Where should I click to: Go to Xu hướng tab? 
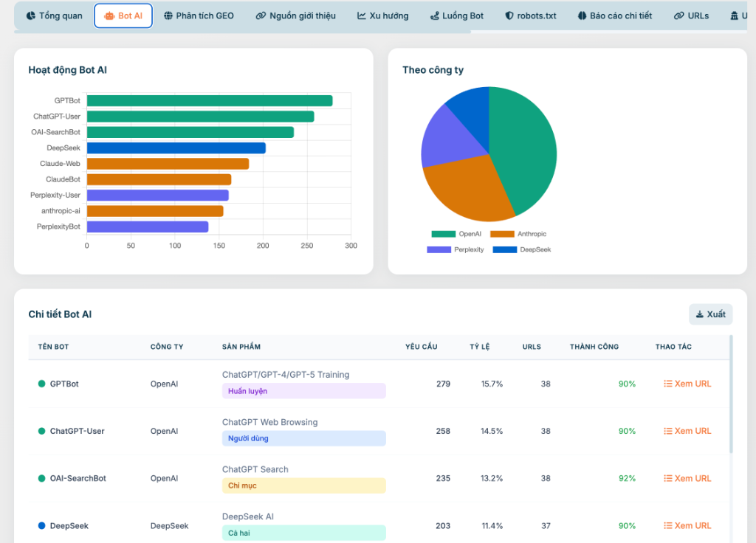point(383,16)
